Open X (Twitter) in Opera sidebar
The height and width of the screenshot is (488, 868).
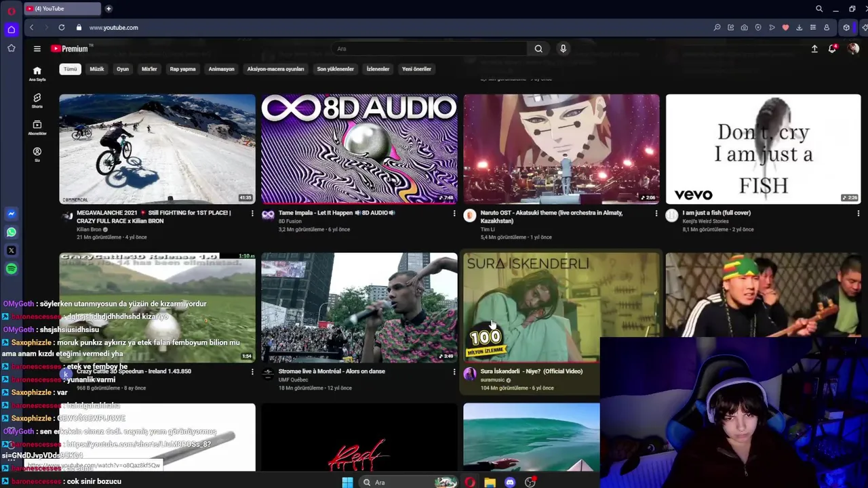coord(12,251)
